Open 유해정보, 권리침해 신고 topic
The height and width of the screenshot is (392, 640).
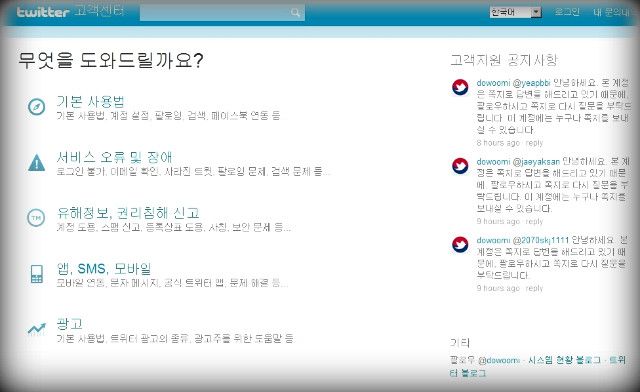tap(128, 213)
